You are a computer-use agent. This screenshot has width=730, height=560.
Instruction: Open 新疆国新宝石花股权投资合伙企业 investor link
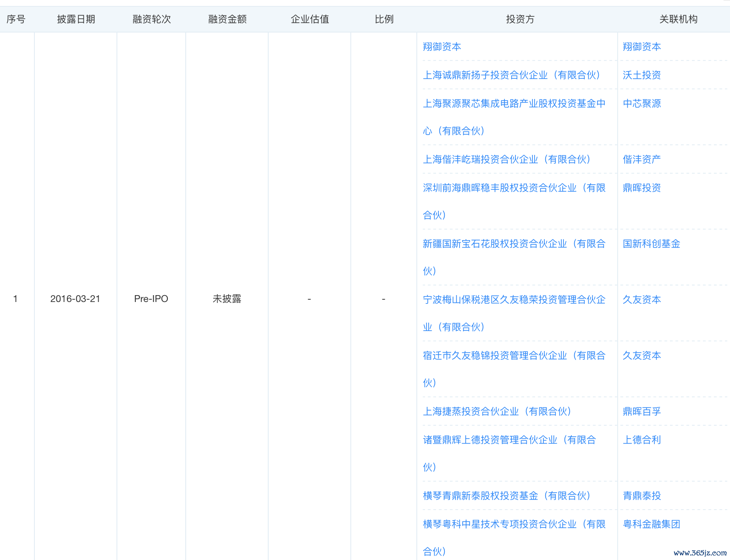(514, 258)
